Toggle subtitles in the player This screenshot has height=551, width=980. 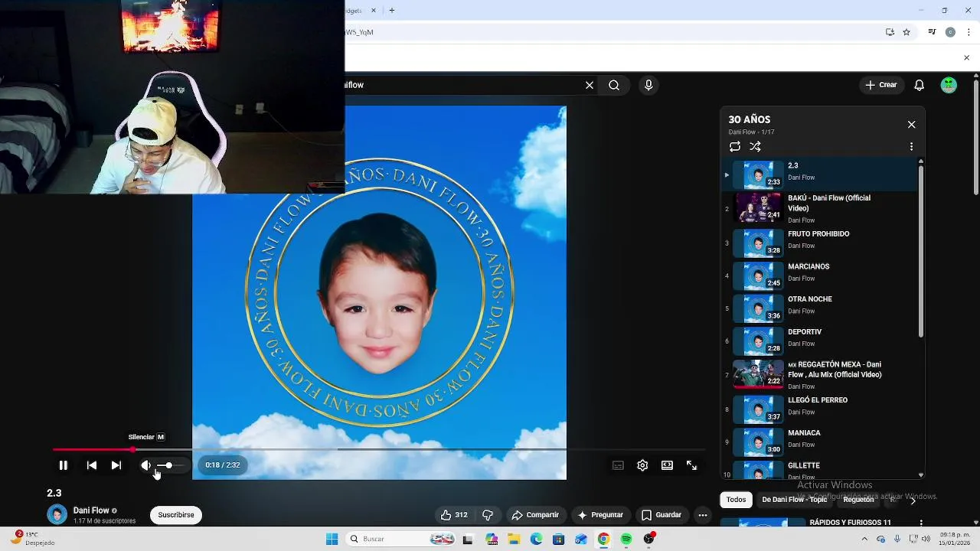click(x=618, y=465)
